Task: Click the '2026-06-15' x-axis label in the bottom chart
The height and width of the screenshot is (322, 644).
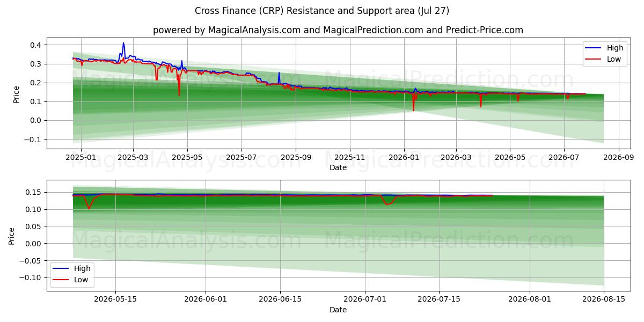Action: (x=280, y=300)
